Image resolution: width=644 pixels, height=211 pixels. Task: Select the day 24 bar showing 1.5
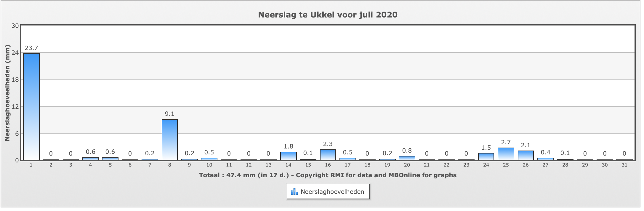pos(486,156)
